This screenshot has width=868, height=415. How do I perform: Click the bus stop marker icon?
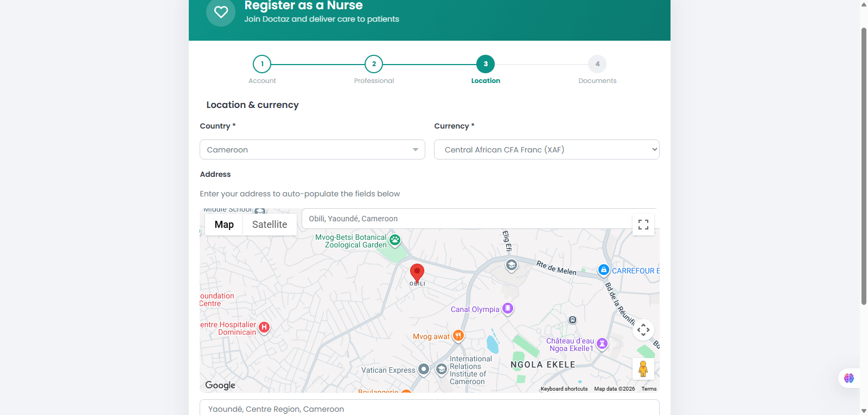[572, 320]
